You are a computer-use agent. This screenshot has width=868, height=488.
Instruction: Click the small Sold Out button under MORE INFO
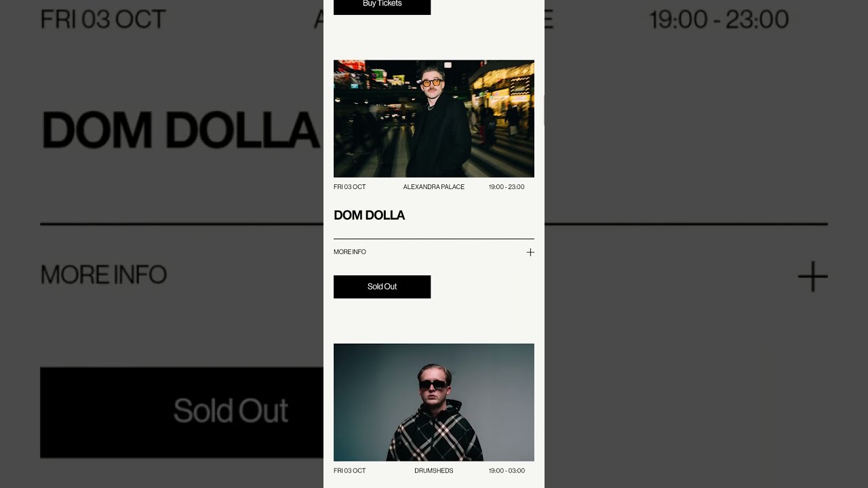pos(382,287)
